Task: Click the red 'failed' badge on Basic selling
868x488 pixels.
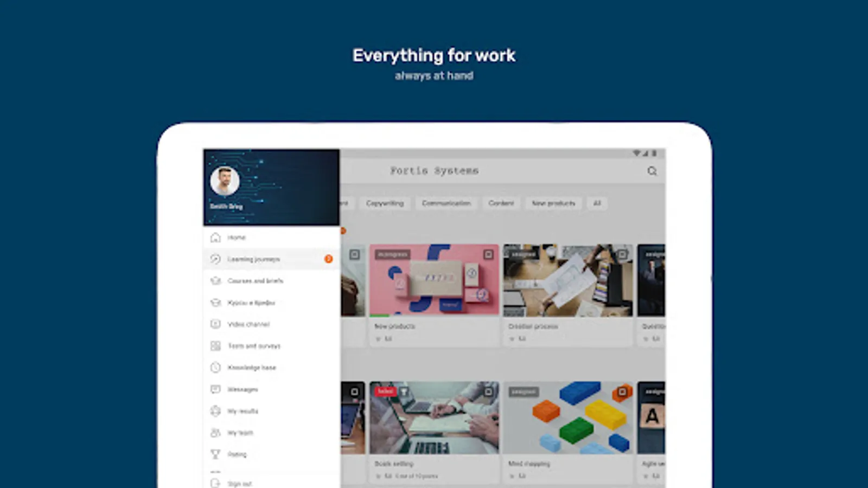Action: click(x=385, y=391)
